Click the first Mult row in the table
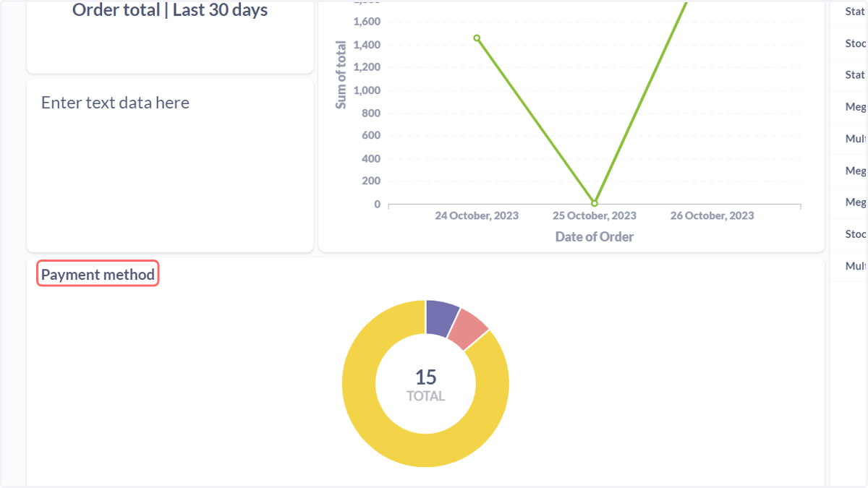This screenshot has width=868, height=488. (x=849, y=139)
